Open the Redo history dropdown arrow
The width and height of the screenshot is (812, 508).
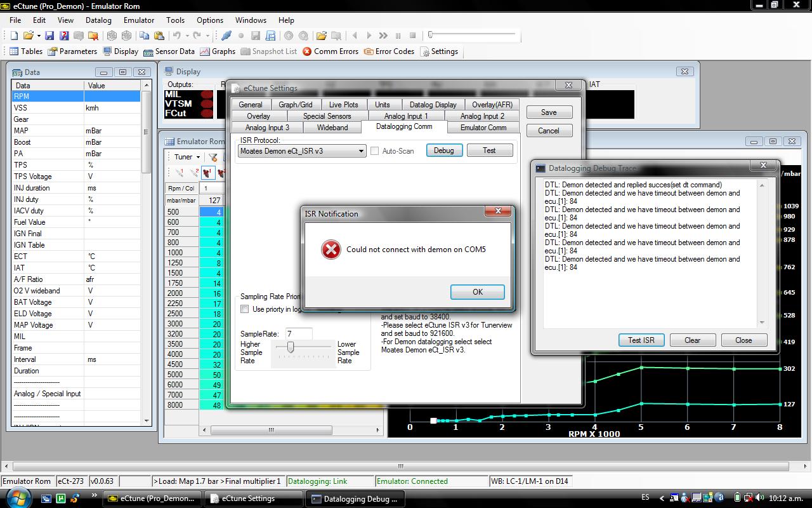(207, 36)
